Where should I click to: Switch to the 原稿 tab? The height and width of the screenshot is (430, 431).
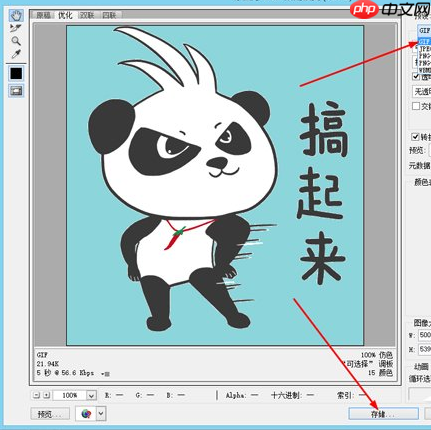(x=43, y=15)
